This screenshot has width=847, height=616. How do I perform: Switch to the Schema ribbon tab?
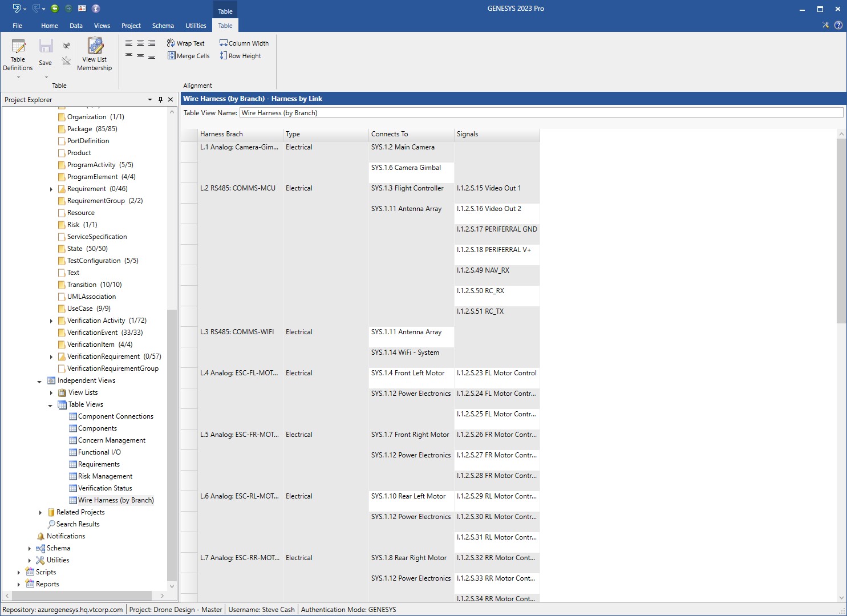click(x=163, y=26)
